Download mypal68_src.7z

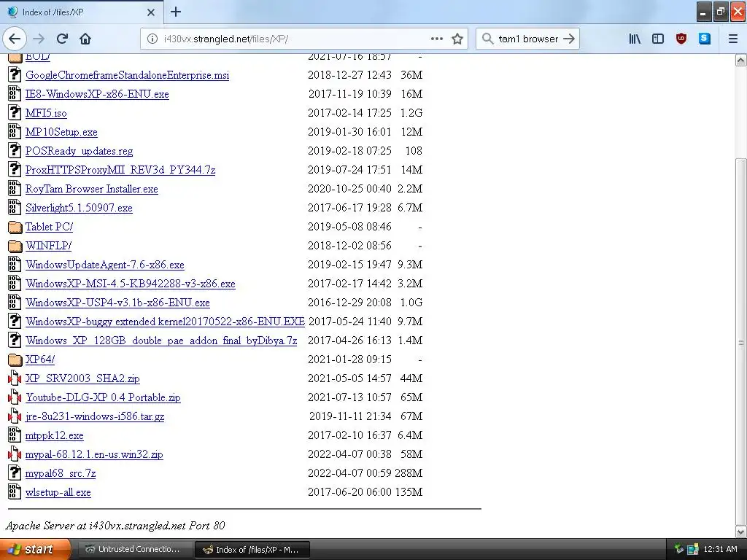61,473
